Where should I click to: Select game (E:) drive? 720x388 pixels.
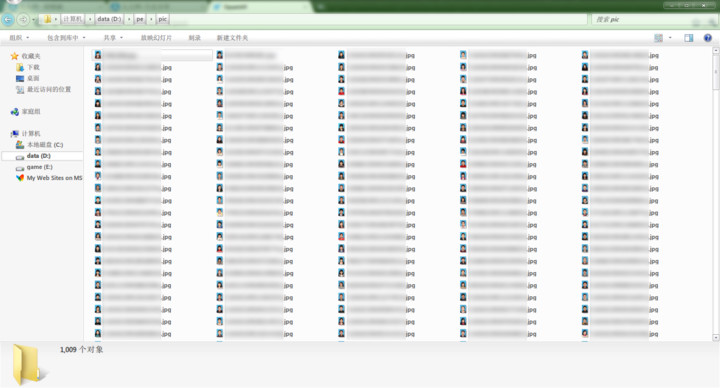pos(34,167)
